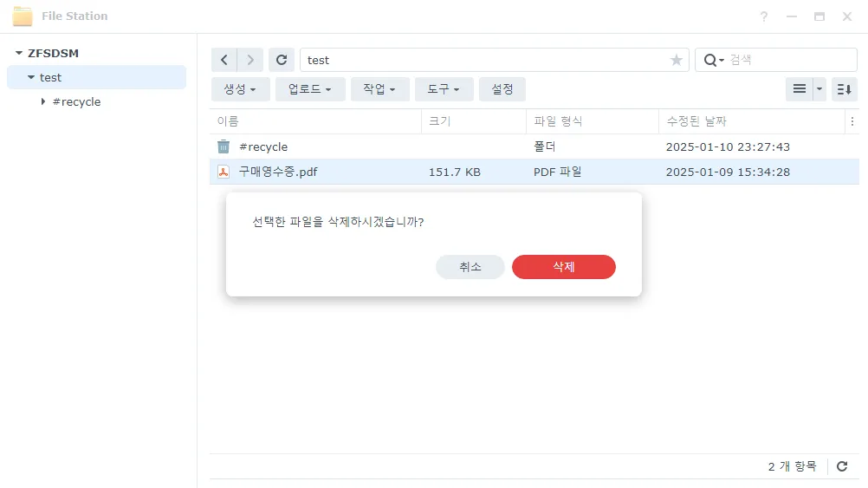The height and width of the screenshot is (488, 868).
Task: Click the 설정 settings button
Action: (x=502, y=89)
